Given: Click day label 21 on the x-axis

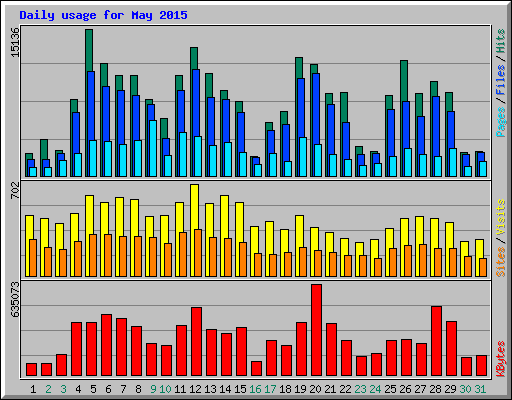Looking at the screenshot, I should pyautogui.click(x=330, y=389).
